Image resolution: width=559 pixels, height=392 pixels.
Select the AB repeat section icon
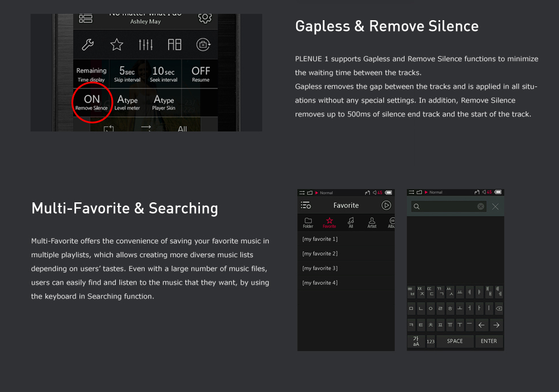[175, 44]
